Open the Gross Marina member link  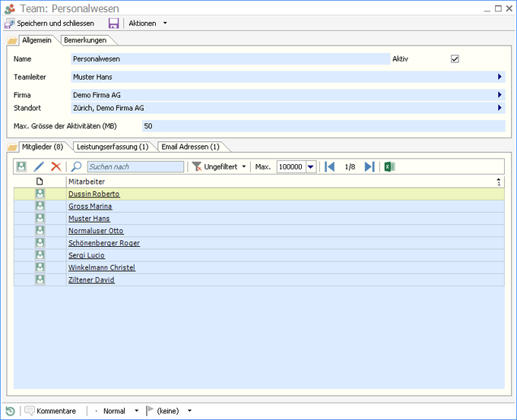[90, 207]
